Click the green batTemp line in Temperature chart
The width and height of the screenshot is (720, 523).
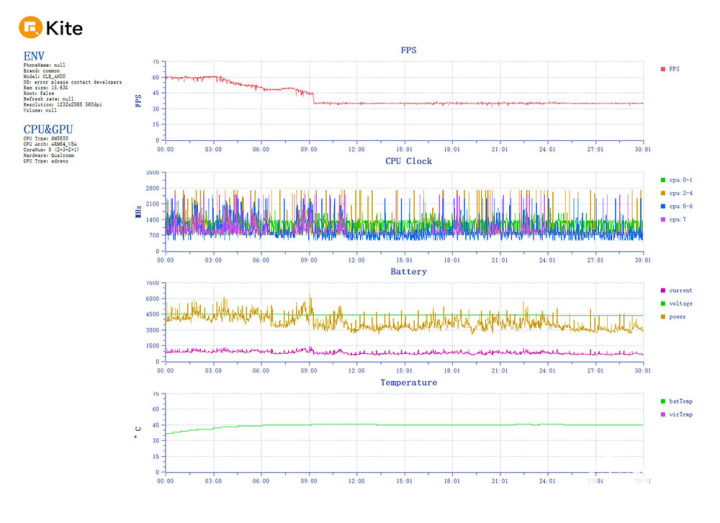pyautogui.click(x=400, y=424)
